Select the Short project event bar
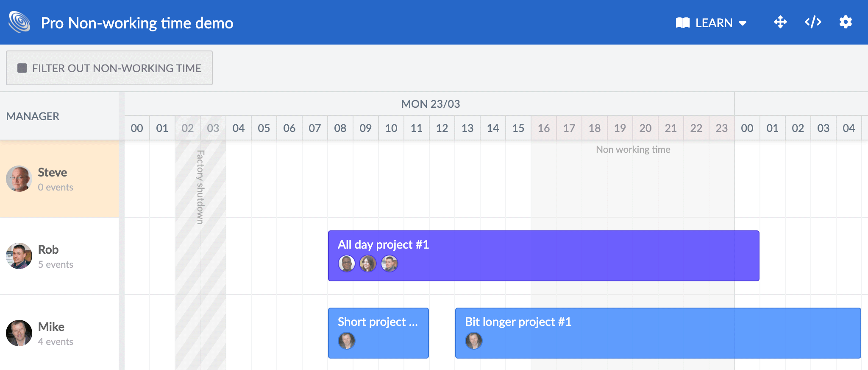868x370 pixels. (x=378, y=333)
